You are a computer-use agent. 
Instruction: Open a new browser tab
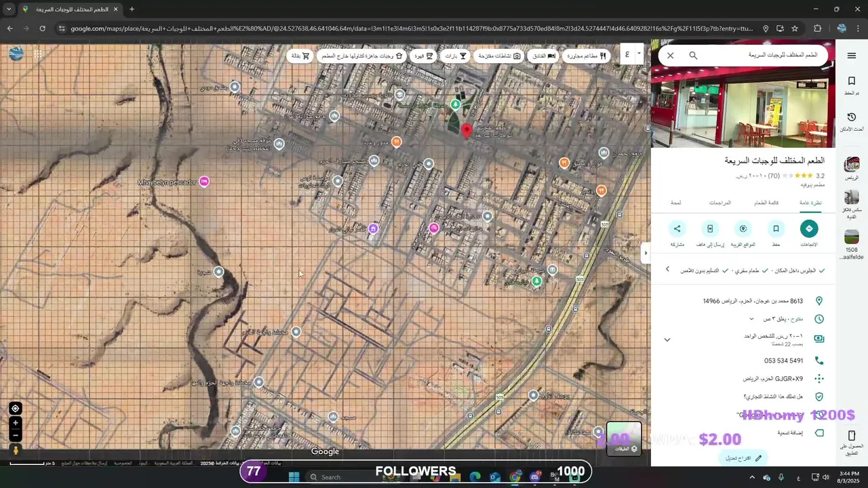132,9
